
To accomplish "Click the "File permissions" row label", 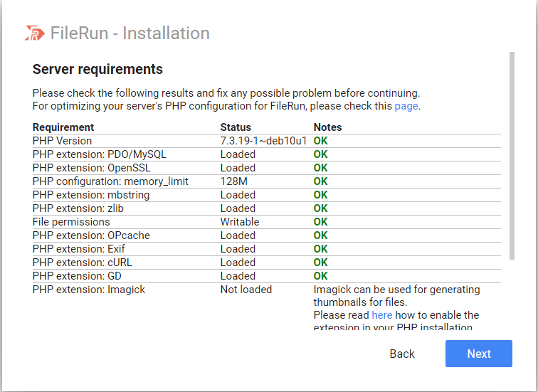I will pyautogui.click(x=71, y=222).
